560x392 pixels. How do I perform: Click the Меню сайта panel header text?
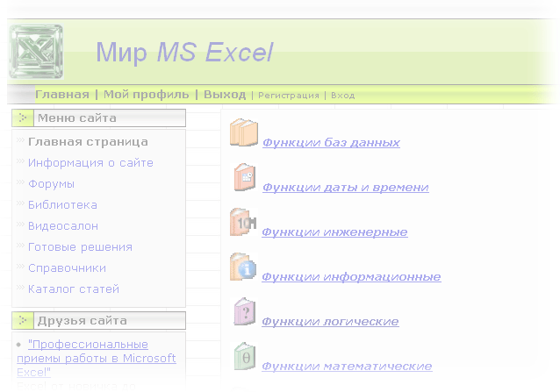point(77,118)
